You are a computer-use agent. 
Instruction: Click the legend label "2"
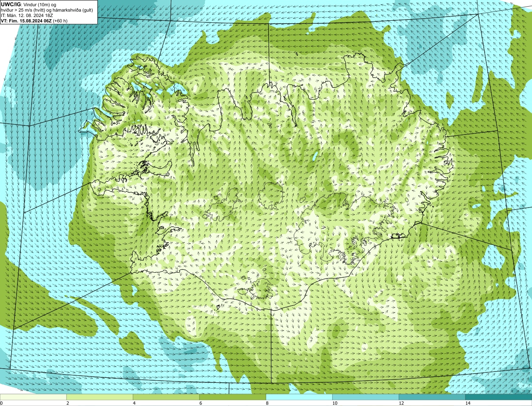click(x=67, y=403)
